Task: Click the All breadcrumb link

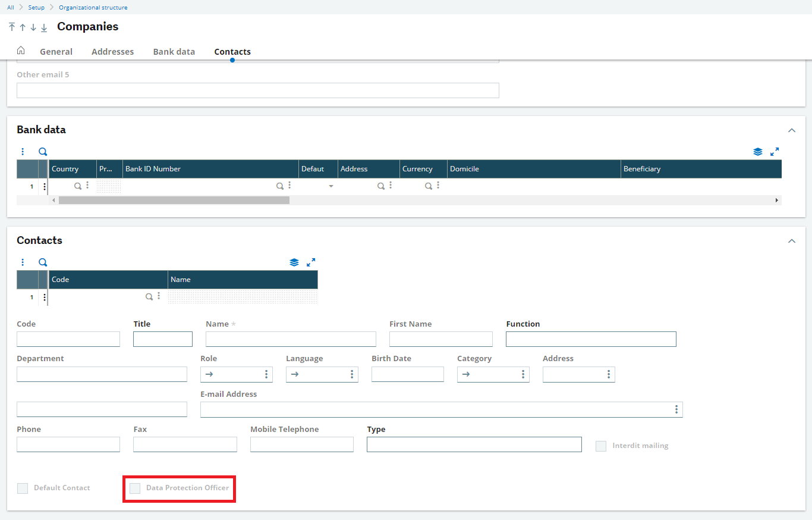Action: [x=11, y=7]
